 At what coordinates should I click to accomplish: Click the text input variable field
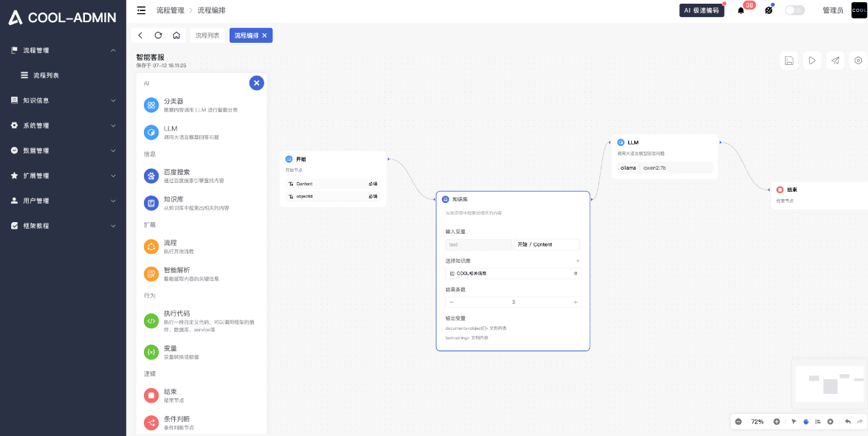[x=479, y=245]
